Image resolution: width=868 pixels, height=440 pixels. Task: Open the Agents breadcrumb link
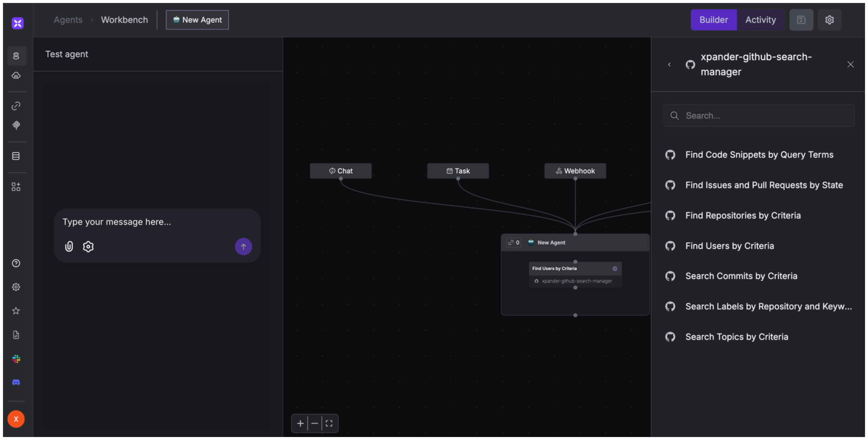pyautogui.click(x=68, y=20)
